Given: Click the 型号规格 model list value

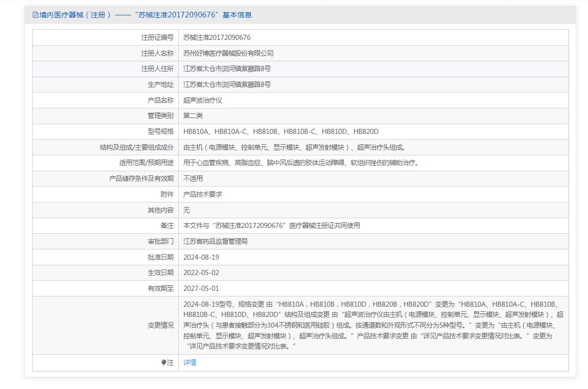Looking at the screenshot, I should 281,131.
